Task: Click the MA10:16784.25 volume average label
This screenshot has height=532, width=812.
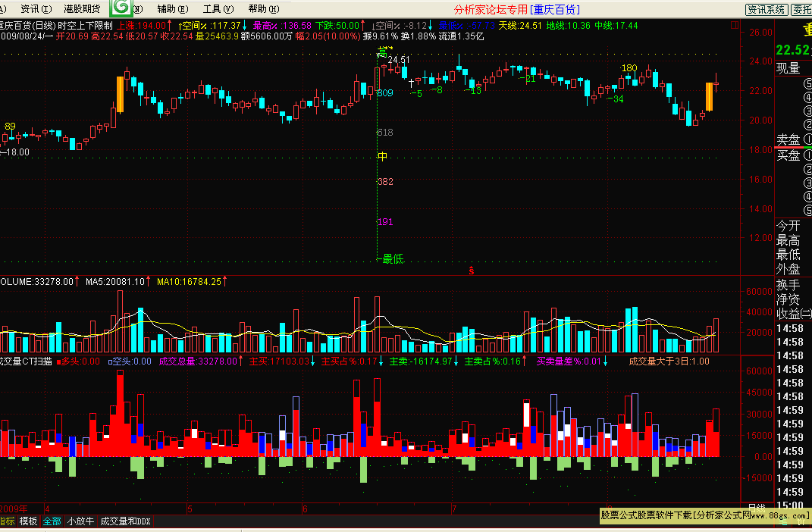Action: point(189,281)
